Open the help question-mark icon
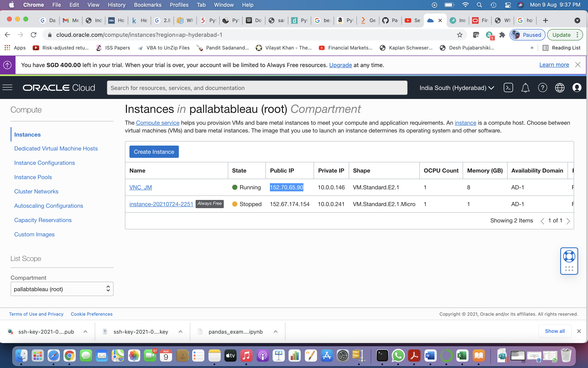 point(542,88)
